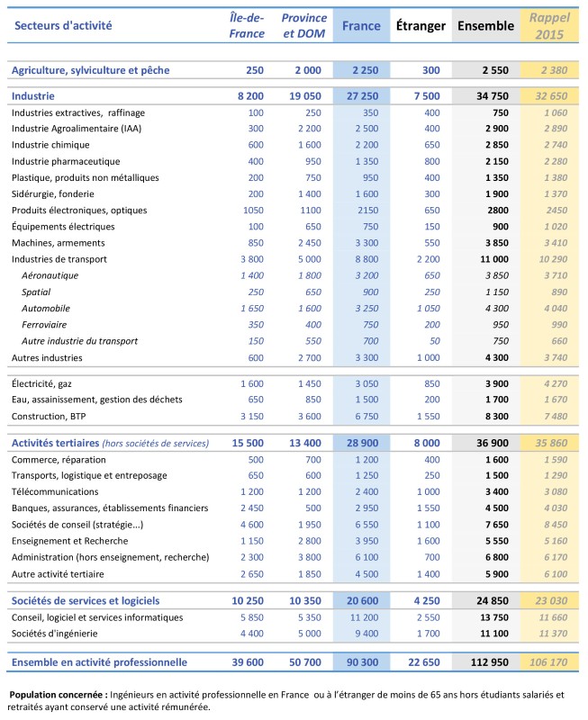The width and height of the screenshot is (588, 720).
Task: Click the 'Enseignement et Recherche' row label
Action: point(70,541)
